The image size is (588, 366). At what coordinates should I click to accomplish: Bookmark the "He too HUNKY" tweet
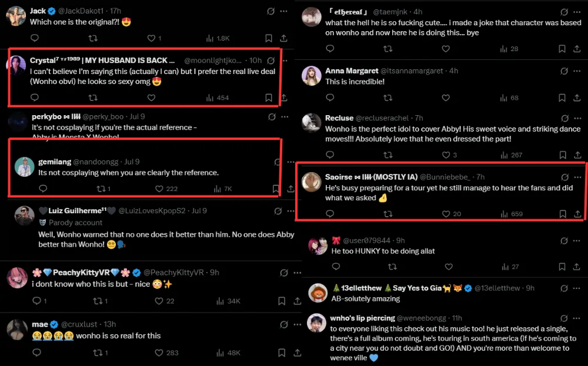coord(562,266)
